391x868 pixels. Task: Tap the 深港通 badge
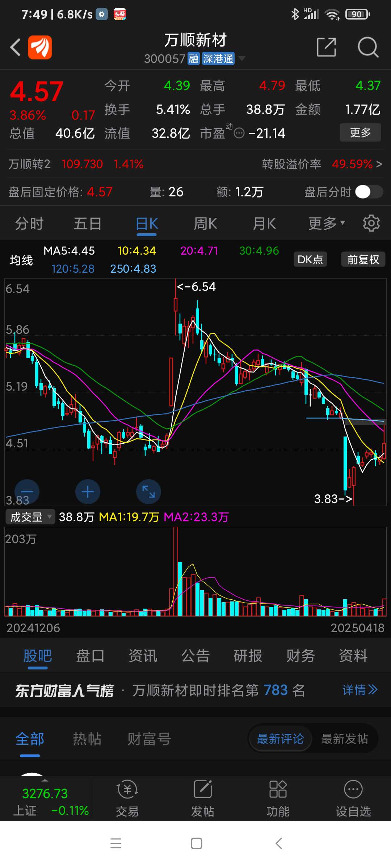coord(218,59)
